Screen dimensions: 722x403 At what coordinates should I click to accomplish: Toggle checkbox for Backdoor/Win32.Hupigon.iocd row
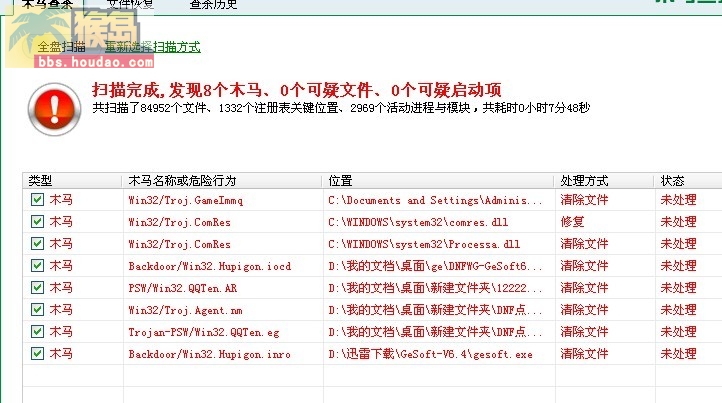[37, 266]
